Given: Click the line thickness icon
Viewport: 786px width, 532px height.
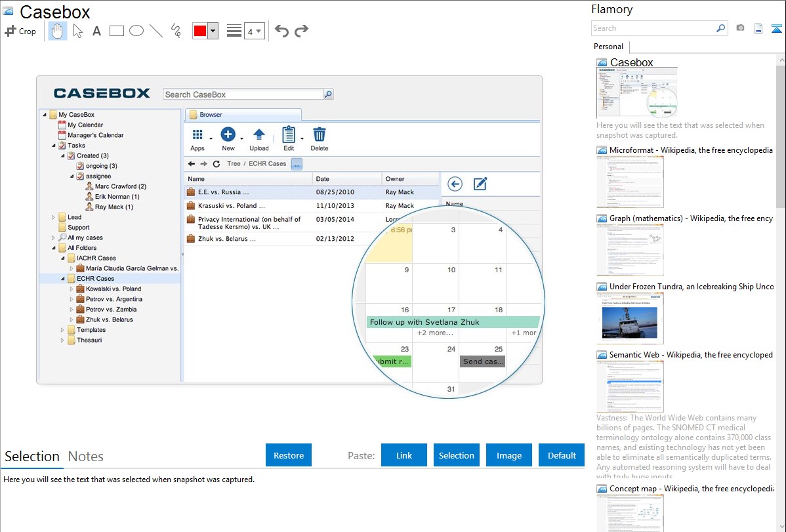Looking at the screenshot, I should click(x=234, y=31).
